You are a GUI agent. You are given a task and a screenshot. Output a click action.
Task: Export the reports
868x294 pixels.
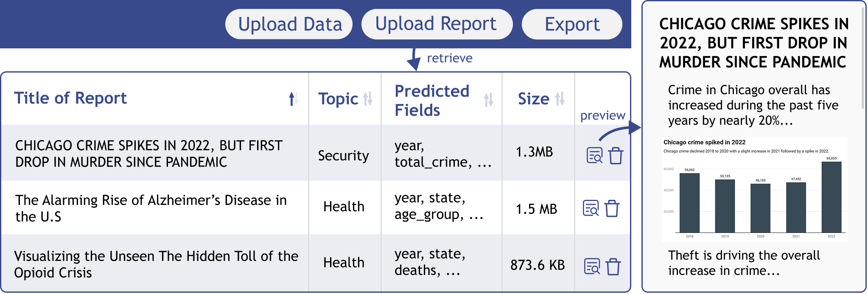click(x=571, y=24)
